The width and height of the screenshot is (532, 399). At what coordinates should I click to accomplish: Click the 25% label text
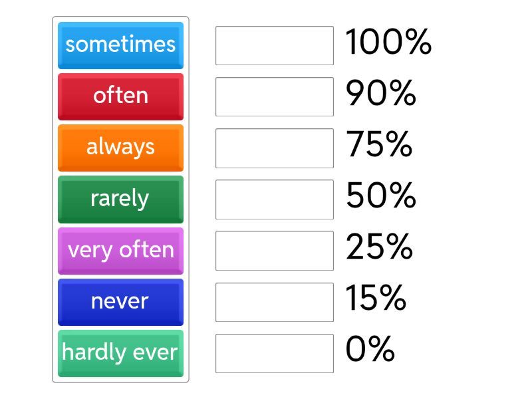pos(379,247)
